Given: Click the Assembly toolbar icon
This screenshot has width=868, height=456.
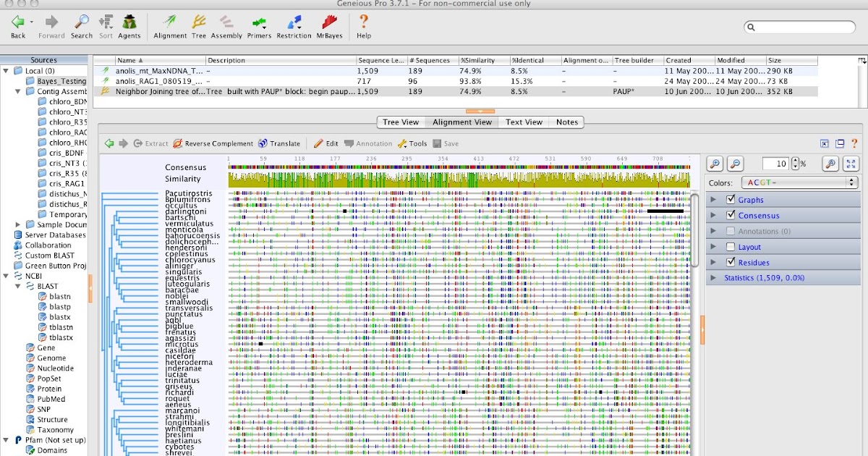Looking at the screenshot, I should pyautogui.click(x=226, y=26).
